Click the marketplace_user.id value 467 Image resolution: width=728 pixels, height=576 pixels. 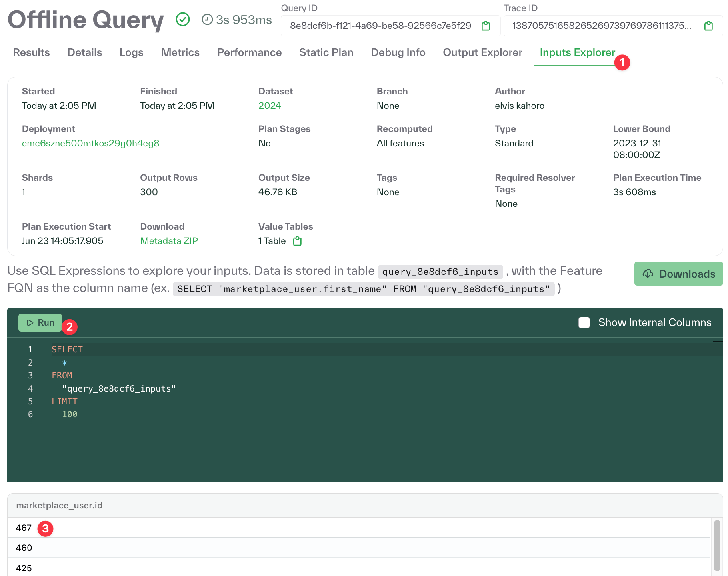click(24, 528)
